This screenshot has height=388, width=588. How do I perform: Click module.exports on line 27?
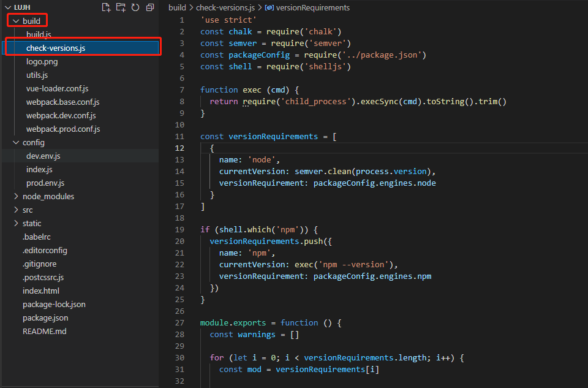click(233, 322)
